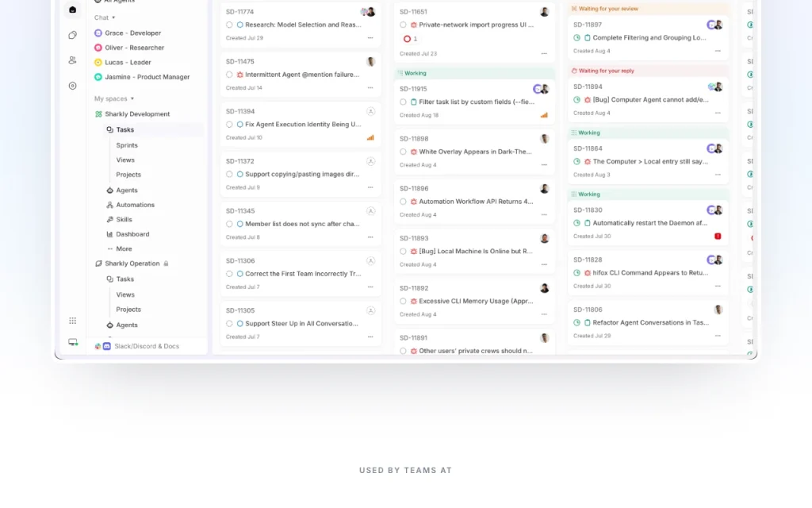Click Slack/Discord icons in sidebar footer

tap(102, 346)
